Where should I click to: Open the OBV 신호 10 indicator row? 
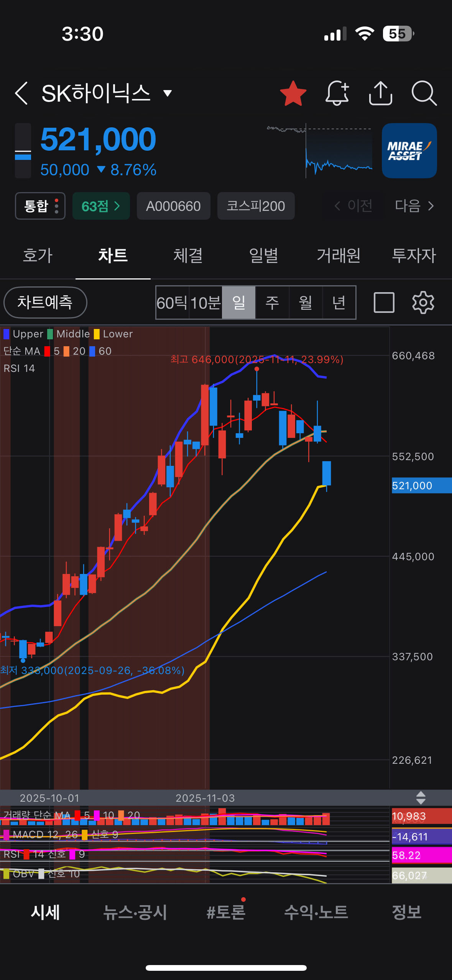point(41,873)
